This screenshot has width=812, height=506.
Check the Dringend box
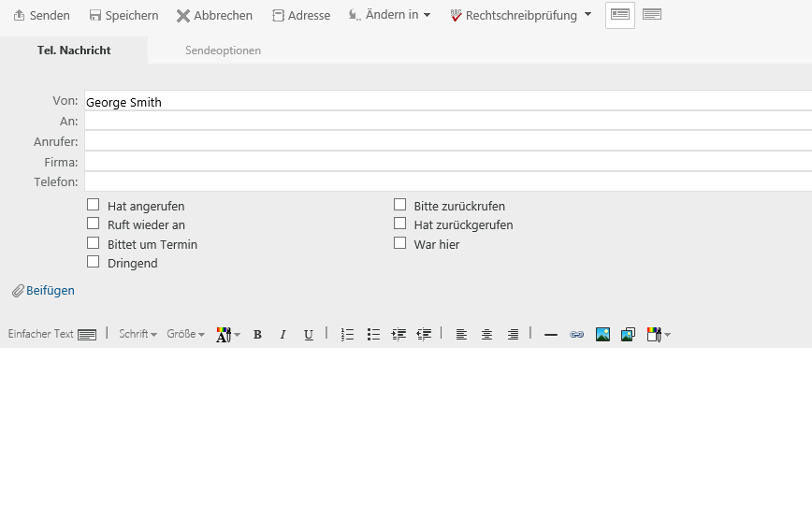point(94,262)
